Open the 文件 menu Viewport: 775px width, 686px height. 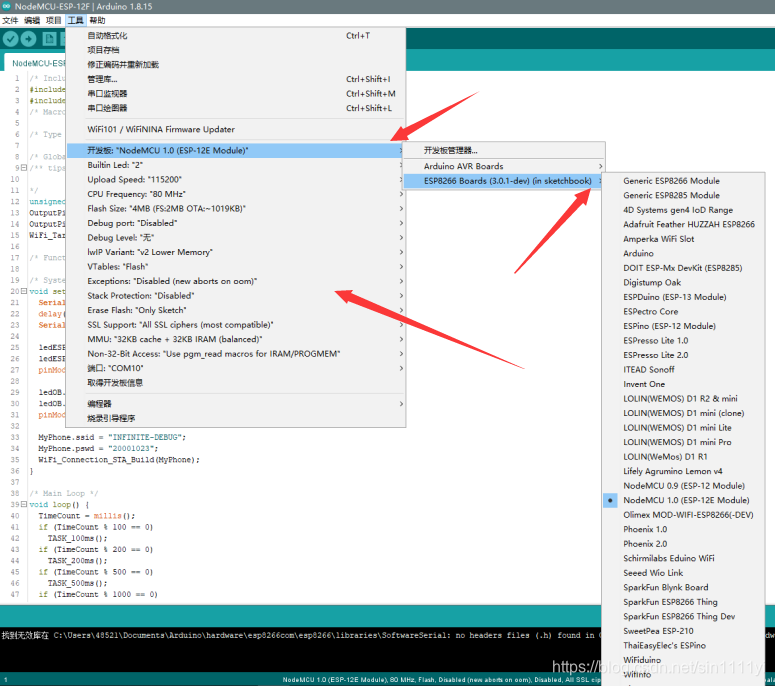(10, 20)
